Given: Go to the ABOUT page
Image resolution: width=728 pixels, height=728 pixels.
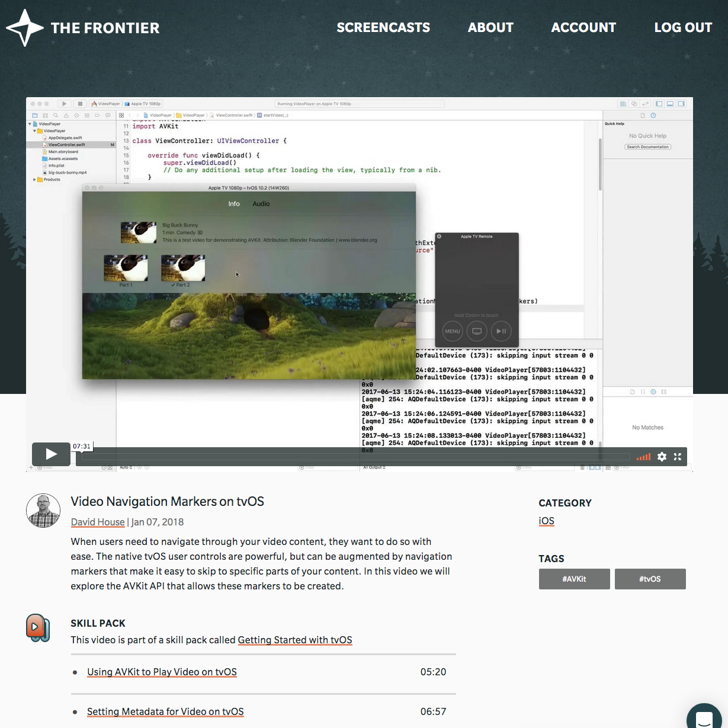Looking at the screenshot, I should pos(490,27).
